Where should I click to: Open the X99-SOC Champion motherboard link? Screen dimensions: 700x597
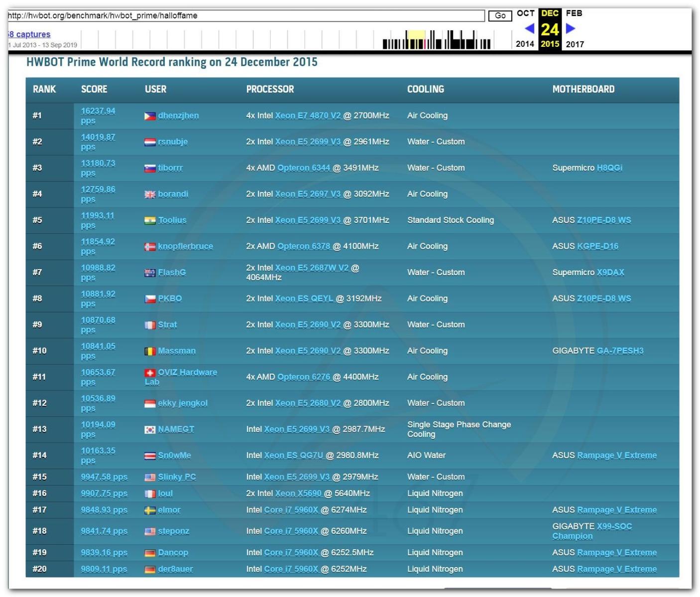tap(592, 531)
